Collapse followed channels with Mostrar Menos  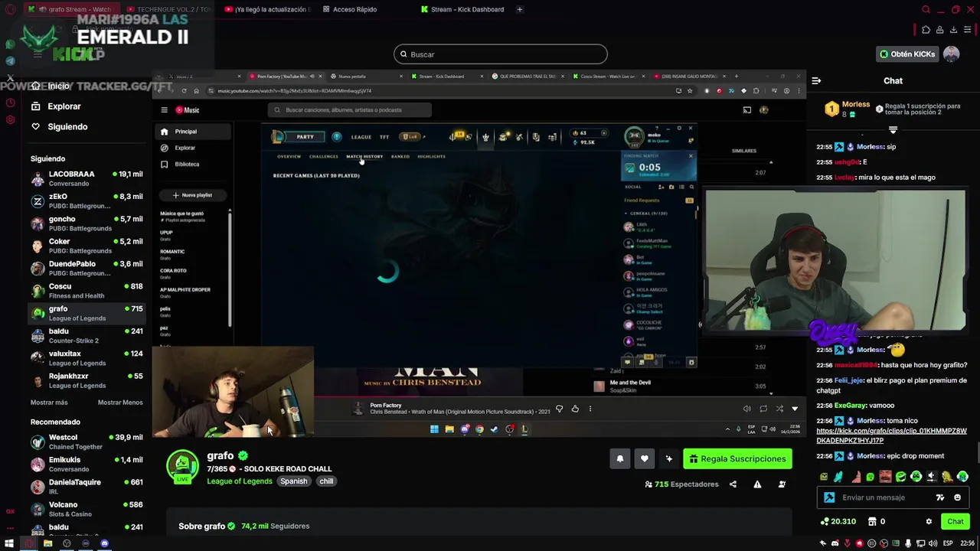tap(120, 403)
